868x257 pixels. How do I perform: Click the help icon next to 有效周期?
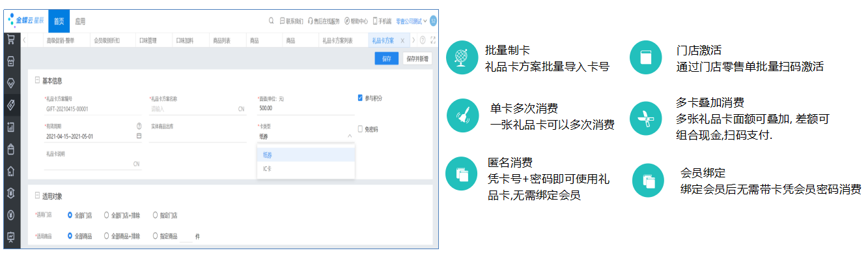[x=139, y=125]
